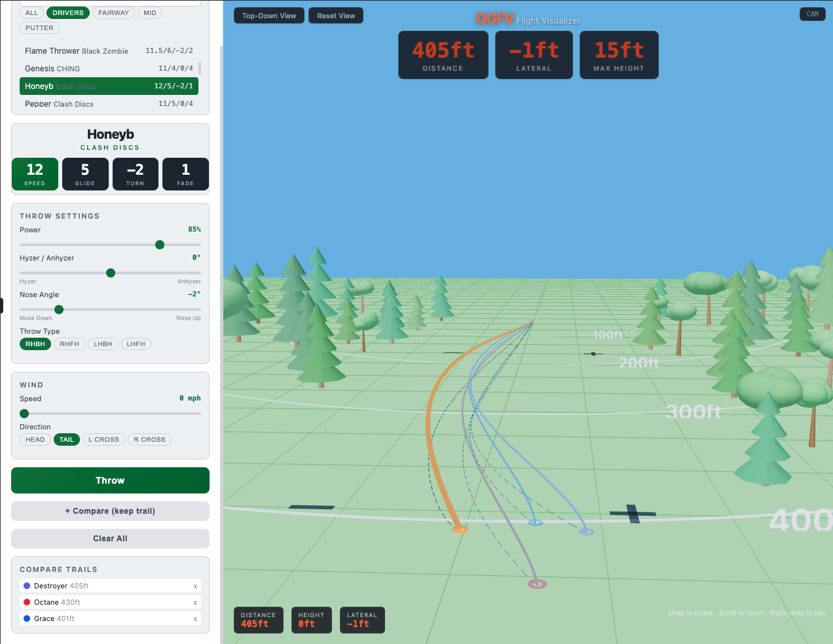The image size is (833, 644).
Task: Remove the Octane trail with its x
Action: click(x=195, y=602)
